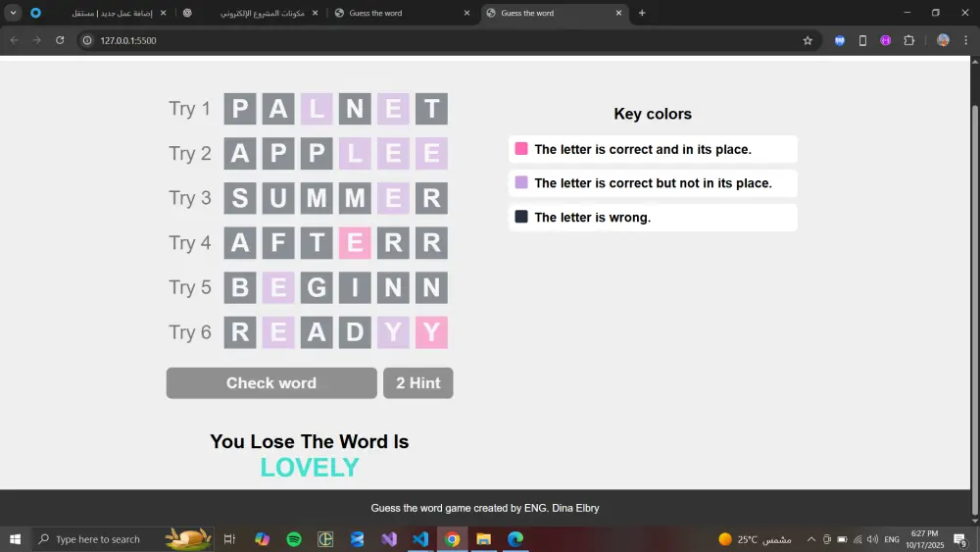Use the 2 Hint button
Screen dimensions: 980x552
tap(418, 382)
